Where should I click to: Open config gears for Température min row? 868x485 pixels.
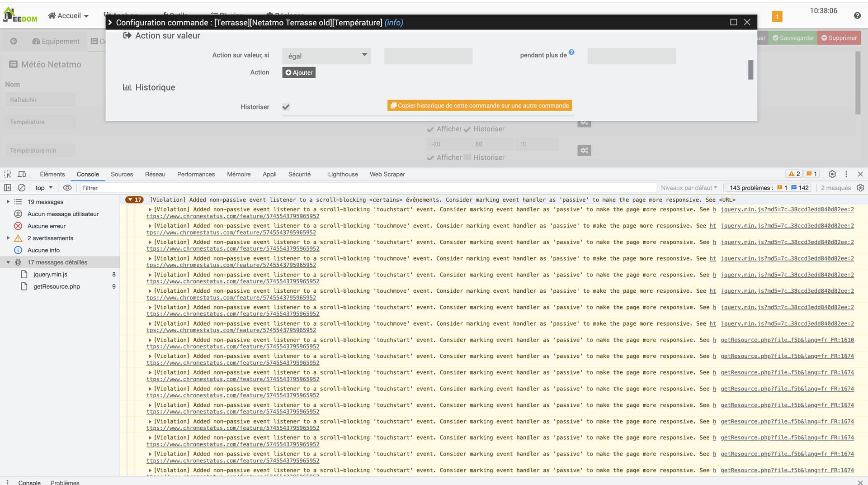click(x=584, y=151)
